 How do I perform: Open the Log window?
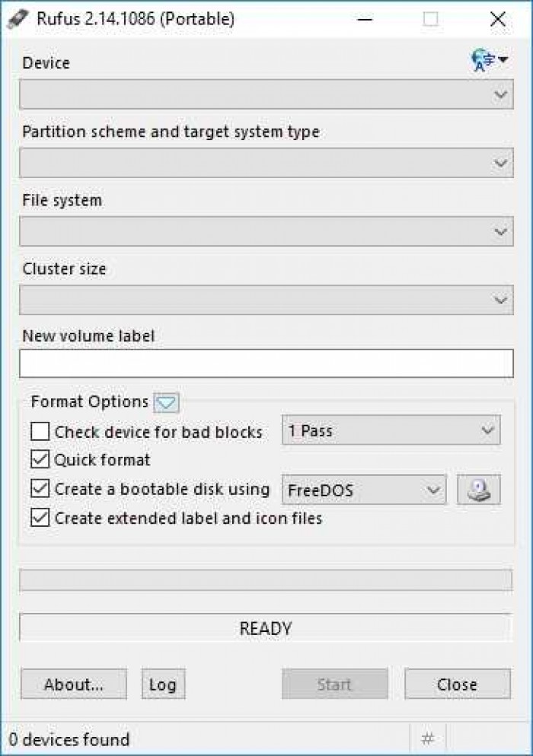pos(163,684)
